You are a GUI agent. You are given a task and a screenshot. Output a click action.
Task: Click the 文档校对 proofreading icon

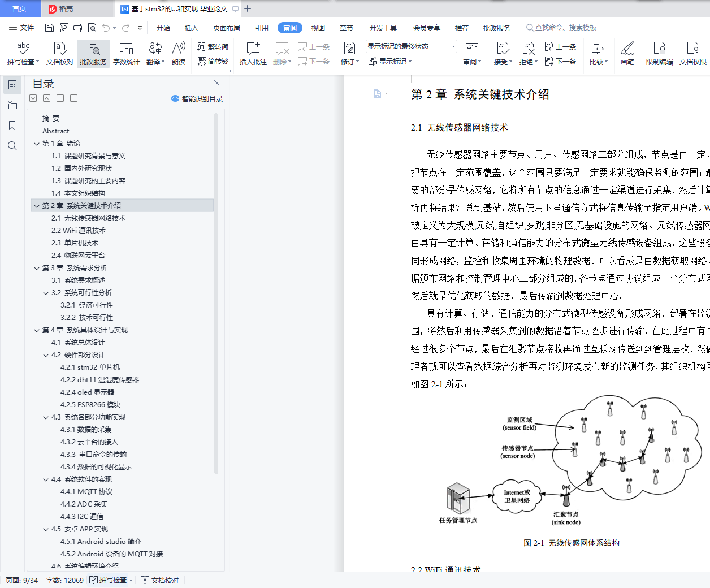pos(59,54)
